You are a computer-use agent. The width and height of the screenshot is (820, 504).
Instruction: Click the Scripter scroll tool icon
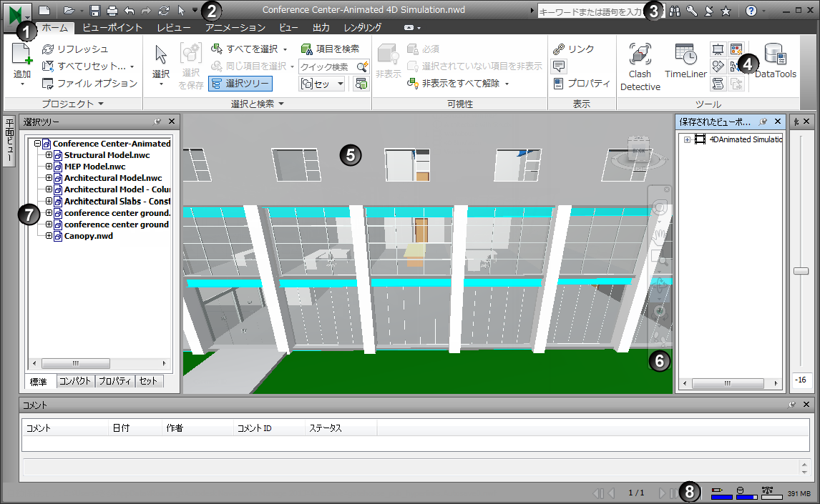click(718, 83)
